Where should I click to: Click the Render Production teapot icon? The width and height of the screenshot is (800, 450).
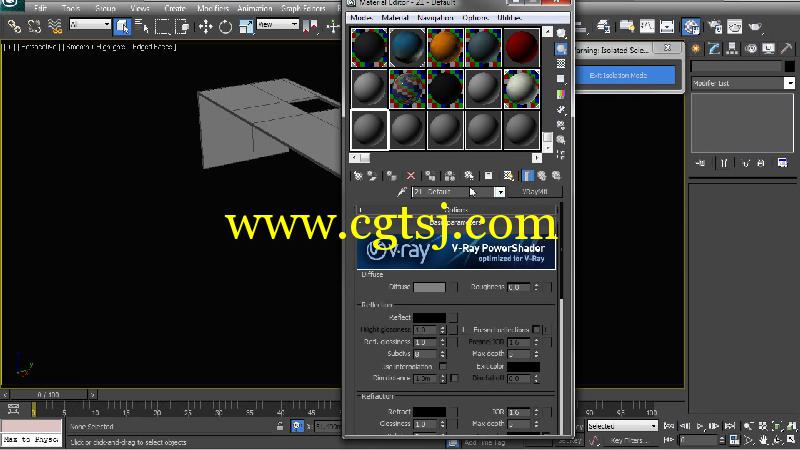755,26
